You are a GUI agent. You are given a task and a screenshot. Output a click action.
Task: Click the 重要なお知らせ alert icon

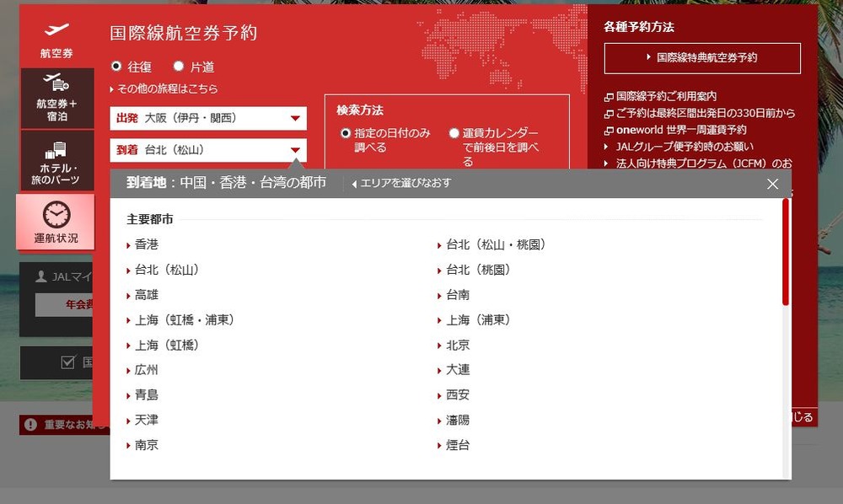pos(30,425)
